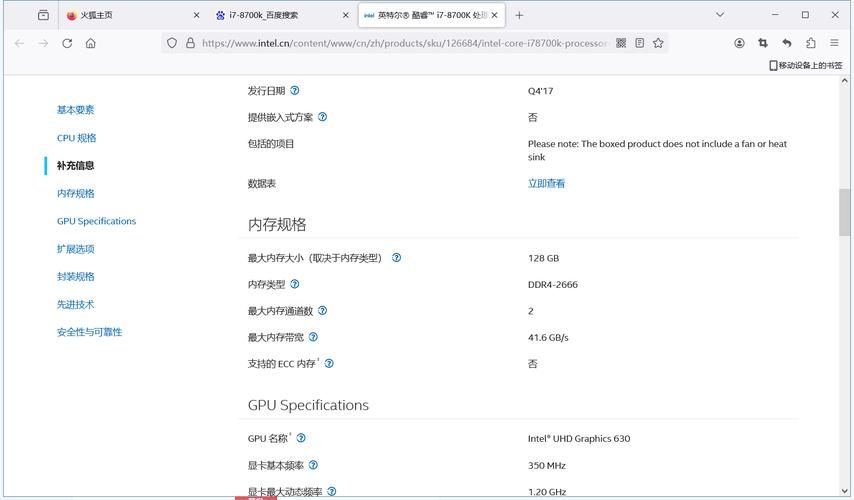Image resolution: width=854 pixels, height=500 pixels.
Task: Close the i7-8700k 百度搜索 tab
Action: pyautogui.click(x=345, y=15)
